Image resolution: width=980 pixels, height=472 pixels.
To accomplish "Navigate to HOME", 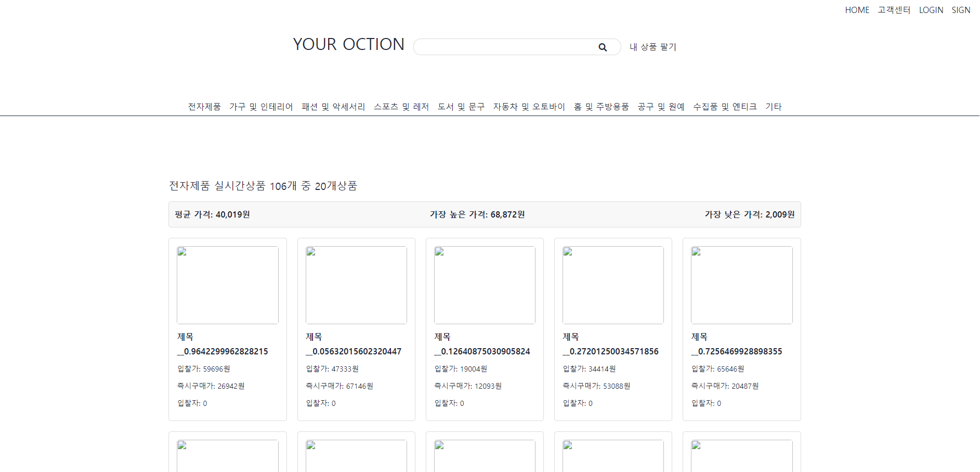I will (x=857, y=9).
